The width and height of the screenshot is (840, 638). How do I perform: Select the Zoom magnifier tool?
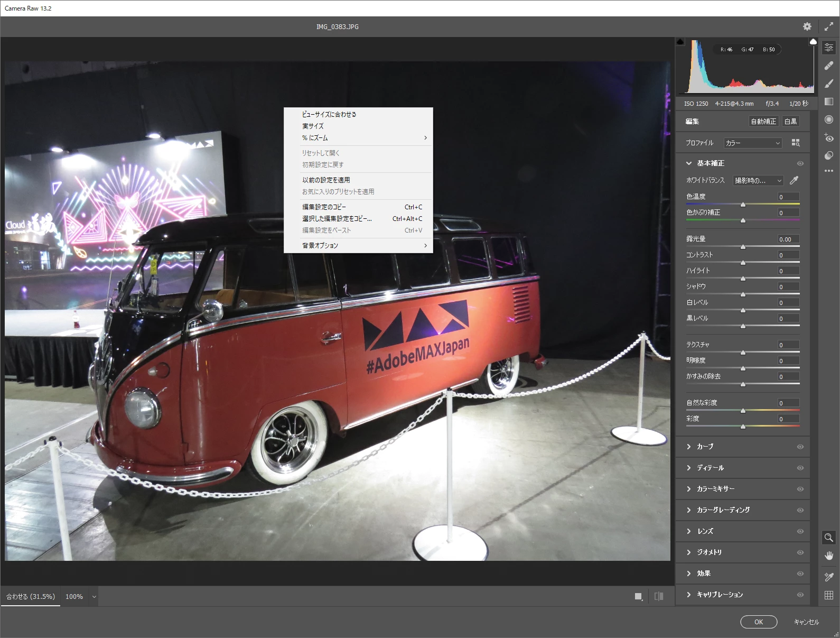828,538
